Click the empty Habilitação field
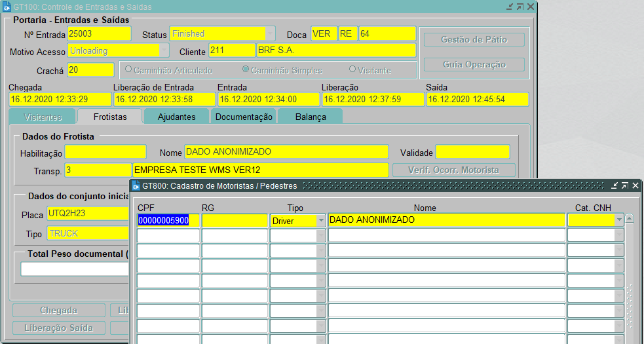The image size is (644, 344). point(105,151)
